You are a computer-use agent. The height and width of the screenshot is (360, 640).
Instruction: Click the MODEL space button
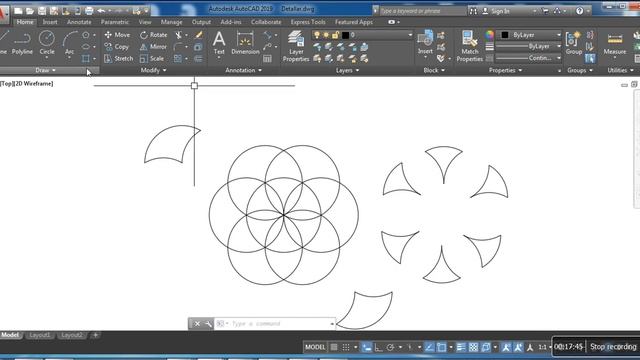[315, 347]
